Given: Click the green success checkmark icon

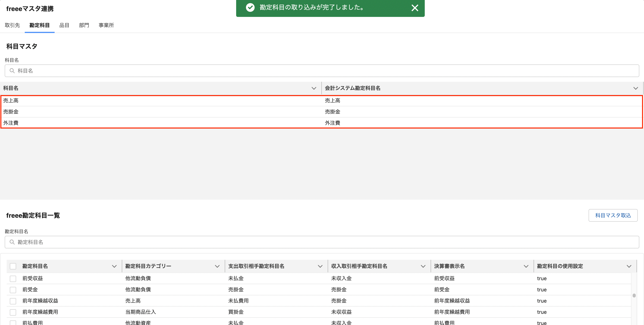Looking at the screenshot, I should coord(250,7).
